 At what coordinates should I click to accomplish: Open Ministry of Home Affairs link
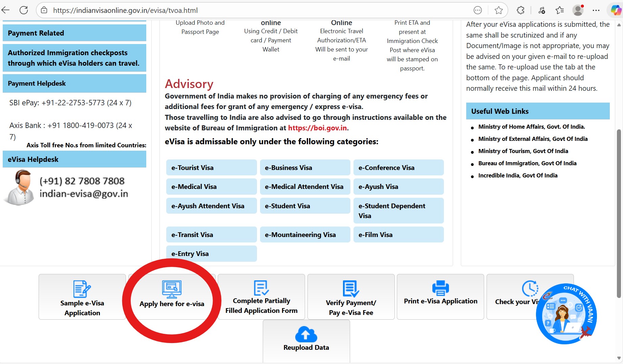(531, 127)
